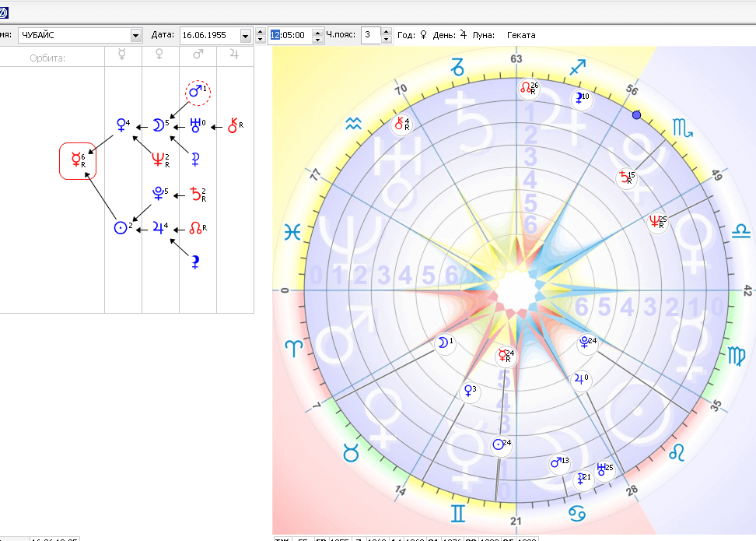This screenshot has height=541, width=756.
Task: Select the dashed-circle Mars symbol in the orbit diagram
Action: tap(198, 92)
